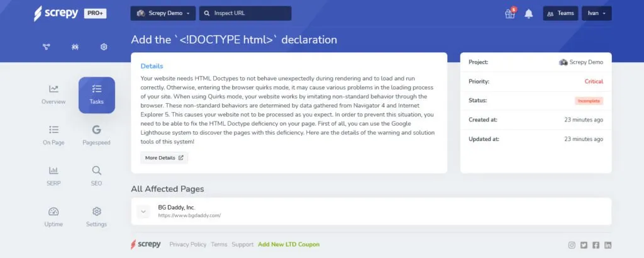Open the SERP section
644x258 pixels.
tap(53, 176)
